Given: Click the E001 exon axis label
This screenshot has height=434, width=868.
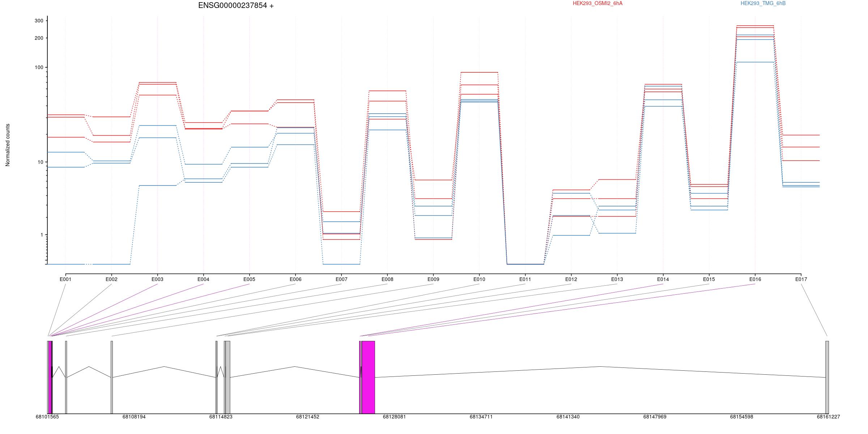Looking at the screenshot, I should coord(65,279).
